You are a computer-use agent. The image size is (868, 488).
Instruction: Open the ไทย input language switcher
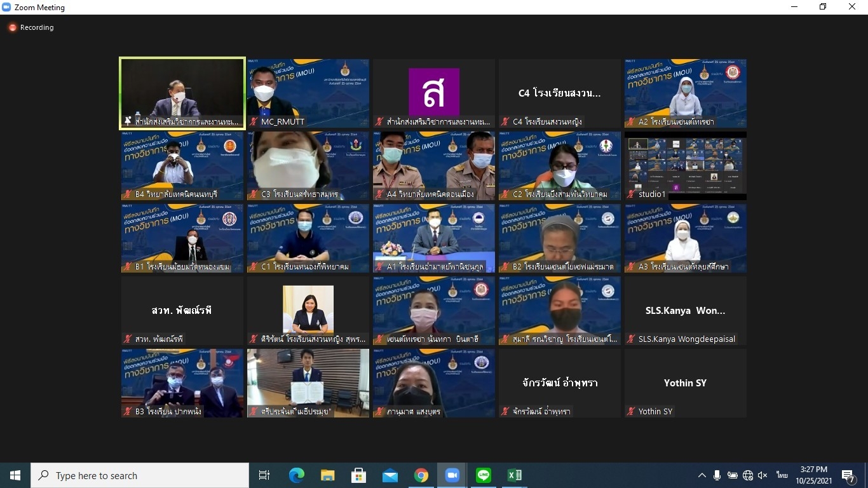[782, 475]
